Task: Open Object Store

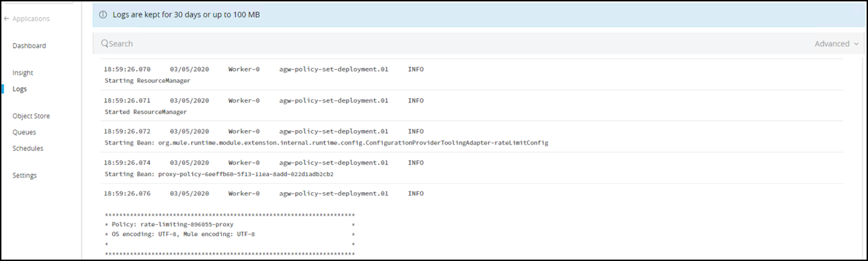Action: 31,116
